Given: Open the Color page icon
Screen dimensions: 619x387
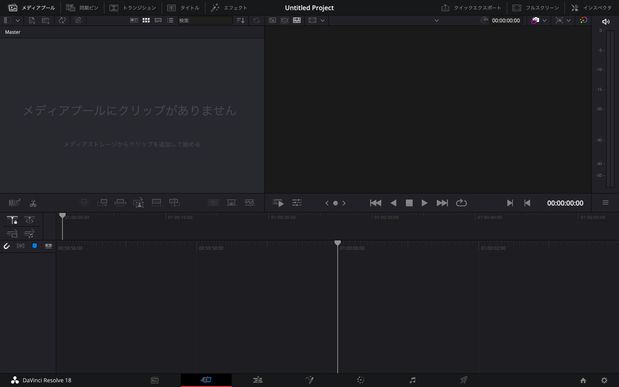Looking at the screenshot, I should click(x=360, y=380).
